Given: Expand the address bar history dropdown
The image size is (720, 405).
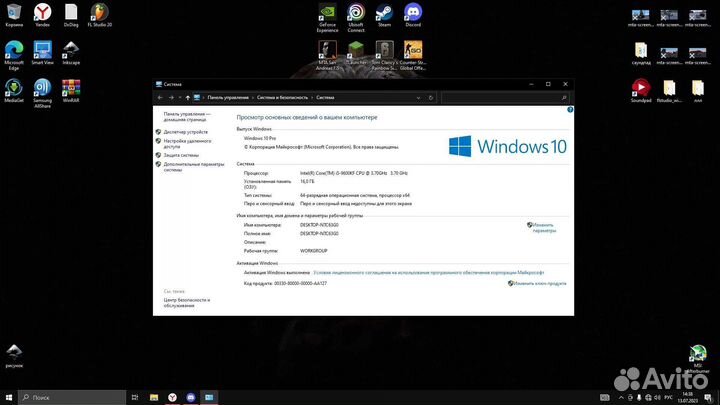Looking at the screenshot, I should point(421,97).
